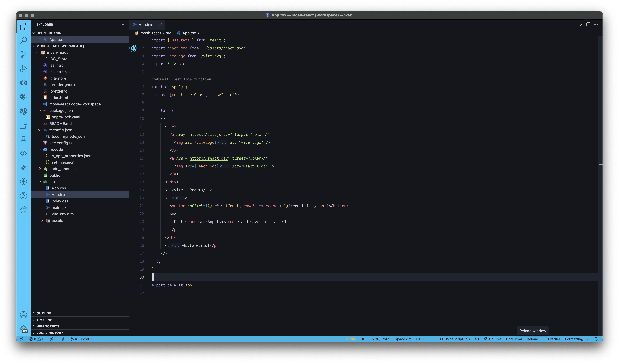Click the Reload status bar button

(x=532, y=339)
